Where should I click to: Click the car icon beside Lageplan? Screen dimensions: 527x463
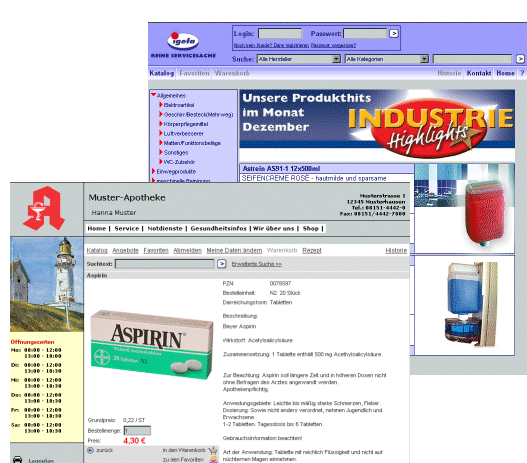point(17,459)
